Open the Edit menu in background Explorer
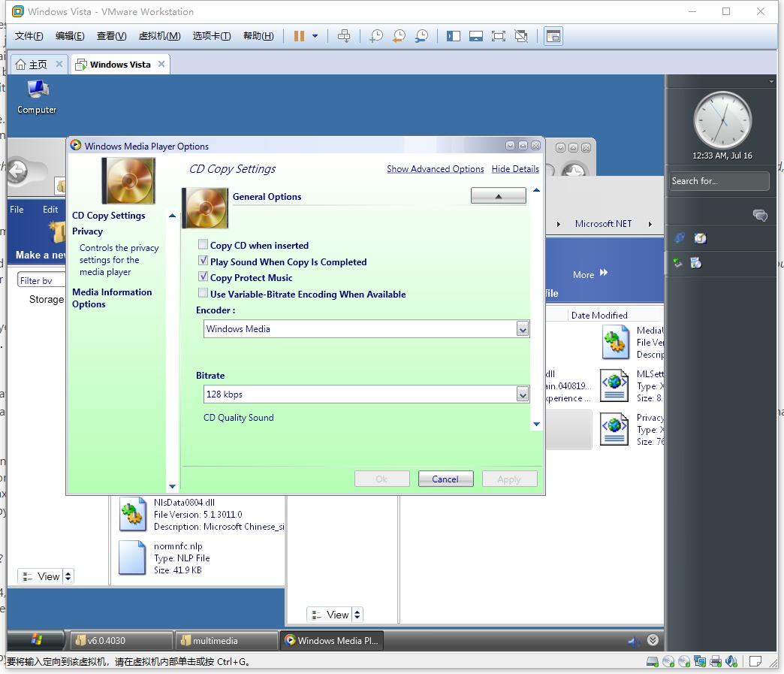 pyautogui.click(x=50, y=210)
